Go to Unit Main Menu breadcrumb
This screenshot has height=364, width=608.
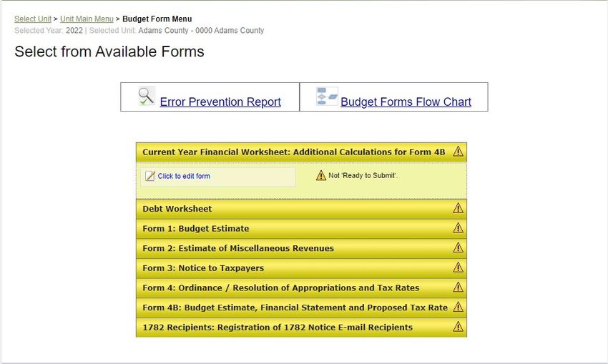tap(87, 19)
